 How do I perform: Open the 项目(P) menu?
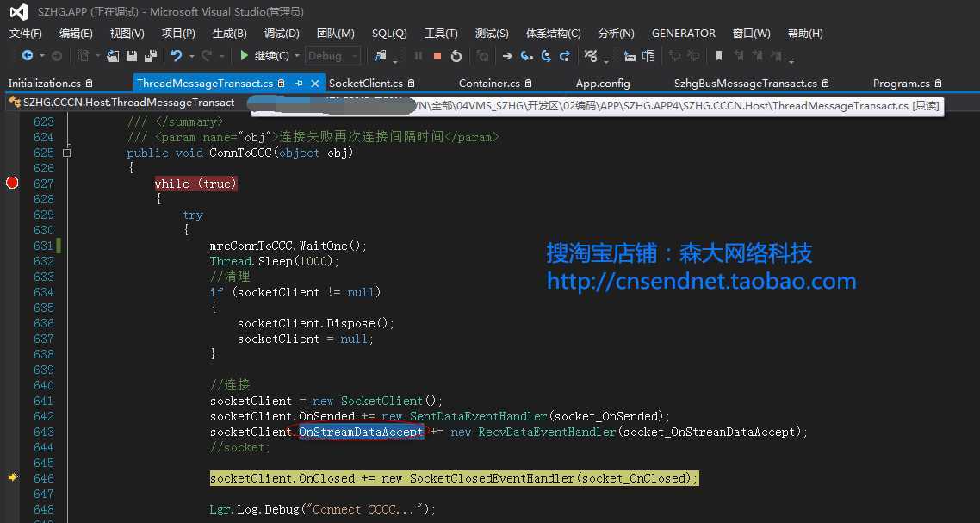(x=178, y=33)
